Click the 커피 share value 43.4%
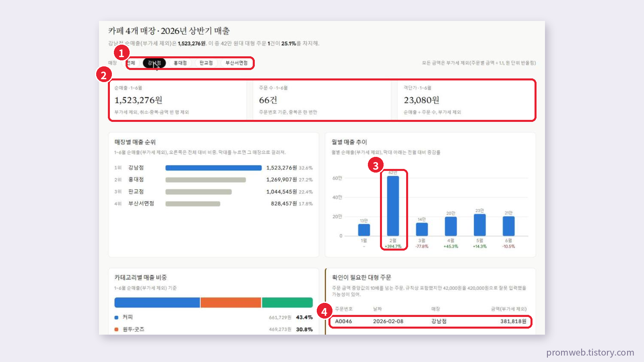644x362 pixels. coord(304,317)
